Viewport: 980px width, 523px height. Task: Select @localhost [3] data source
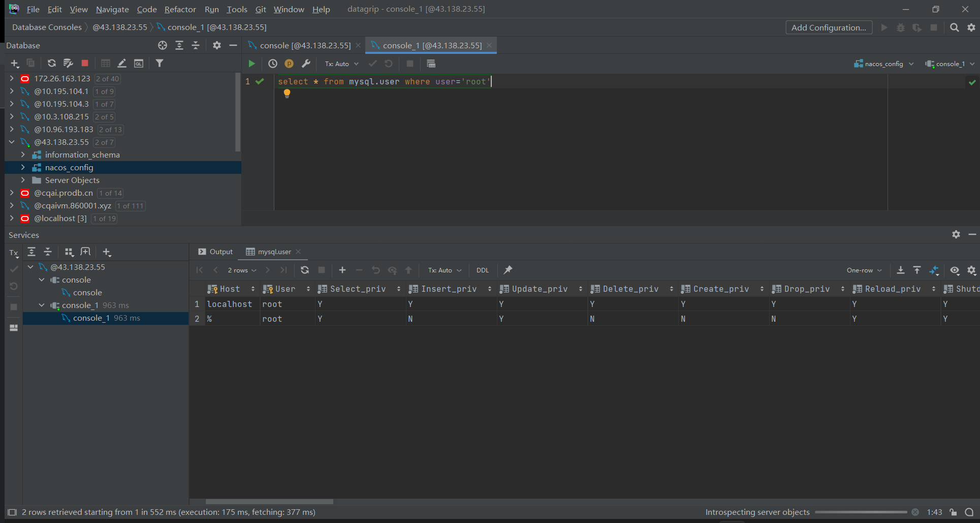[60, 218]
